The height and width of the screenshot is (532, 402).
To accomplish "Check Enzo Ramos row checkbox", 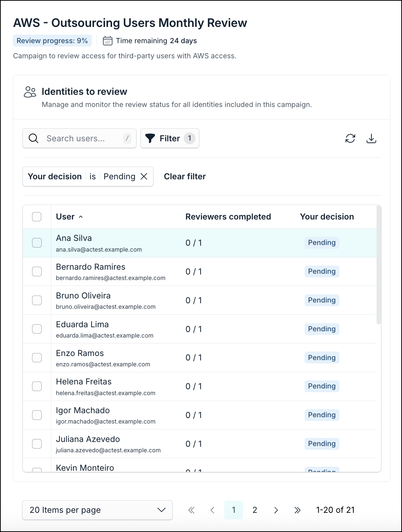I will pos(37,357).
